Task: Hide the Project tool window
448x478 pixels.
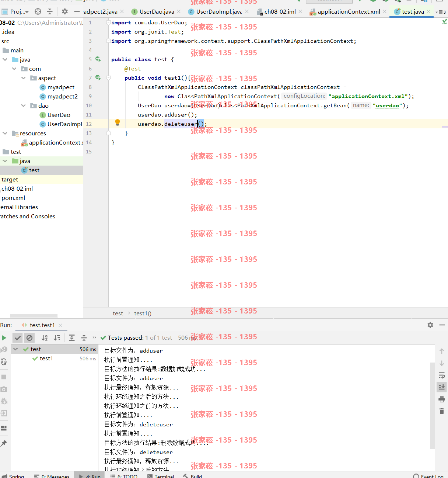Action: click(x=77, y=11)
